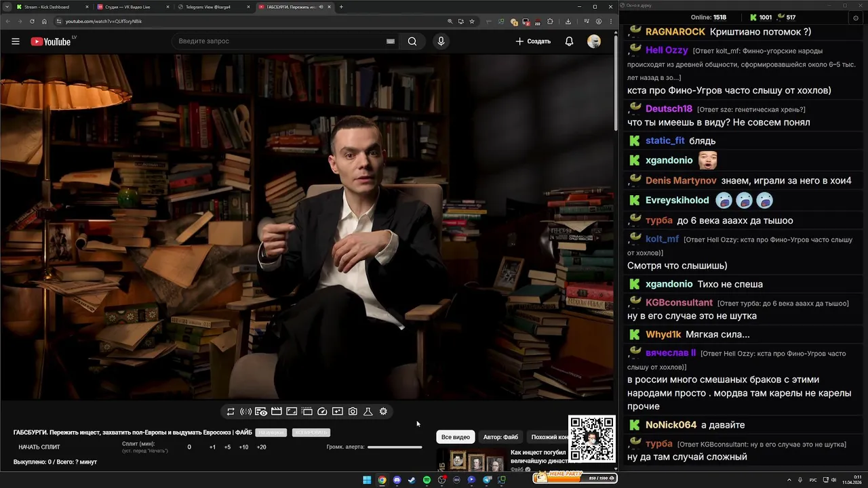
Task: Open the tab search dropdown arrow
Action: pos(5,7)
